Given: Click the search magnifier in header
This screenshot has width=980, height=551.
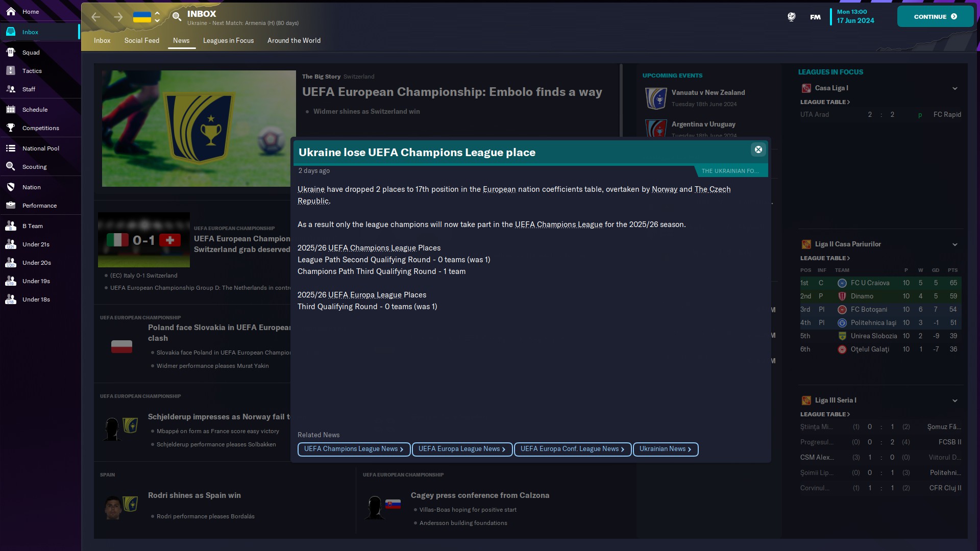Looking at the screenshot, I should (177, 17).
